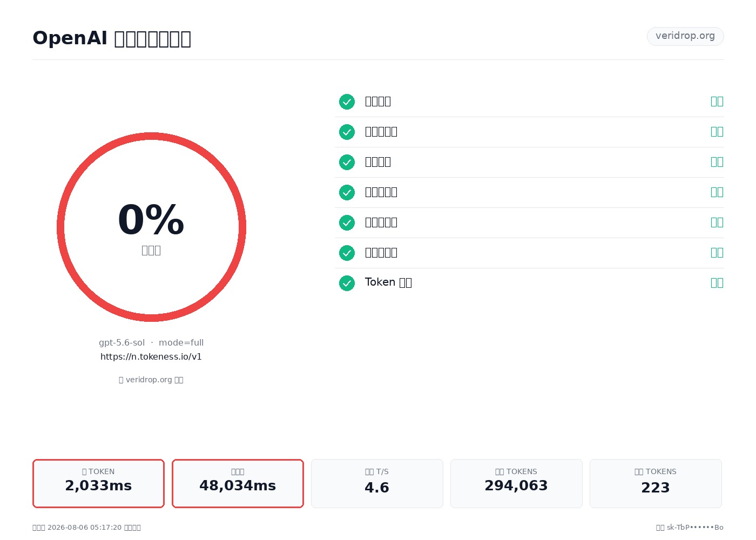Open the veridrop.org credit link below the URL
The width and height of the screenshot is (756, 540).
[151, 380]
